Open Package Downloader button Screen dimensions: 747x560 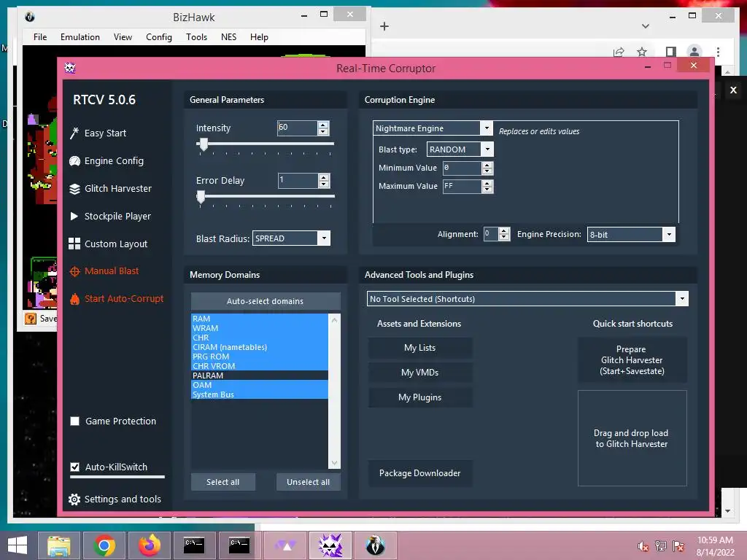click(x=419, y=472)
